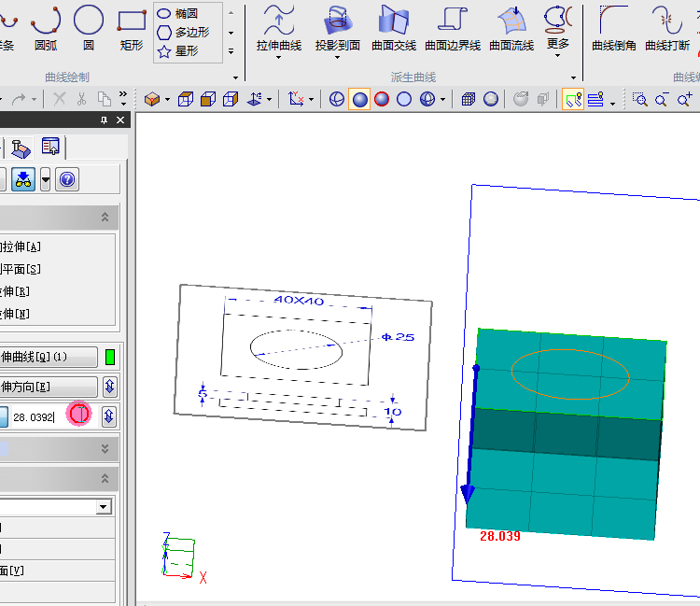Click the red 28.039 dimension label
The image size is (700, 606).
(x=500, y=536)
